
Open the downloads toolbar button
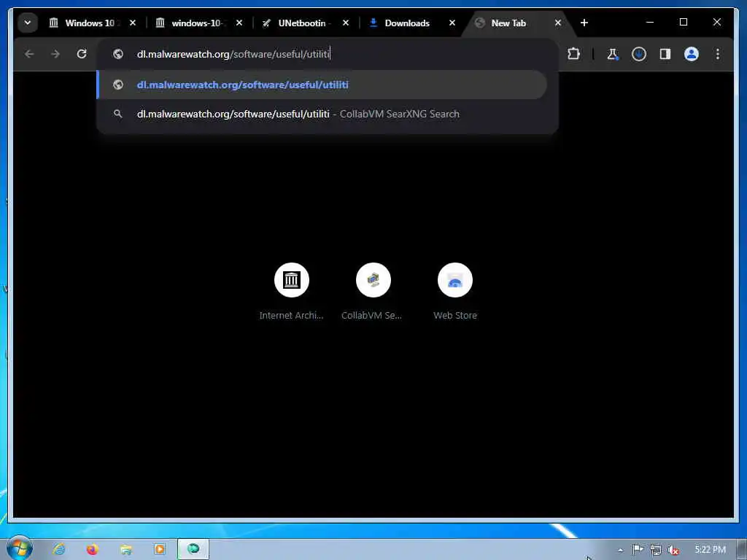639,54
